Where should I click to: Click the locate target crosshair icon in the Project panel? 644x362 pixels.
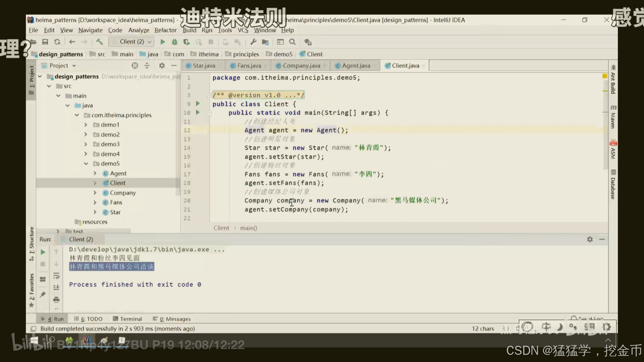pyautogui.click(x=135, y=66)
